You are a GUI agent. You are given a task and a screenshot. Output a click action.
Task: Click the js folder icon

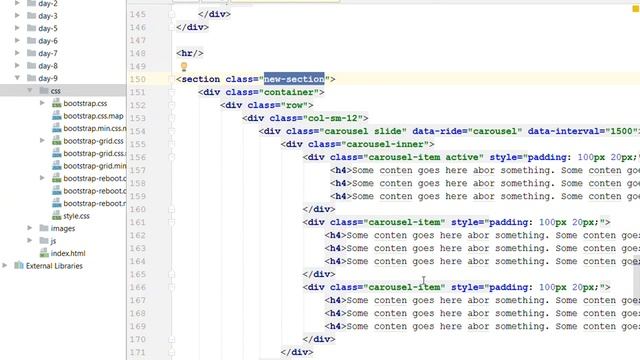pos(44,241)
